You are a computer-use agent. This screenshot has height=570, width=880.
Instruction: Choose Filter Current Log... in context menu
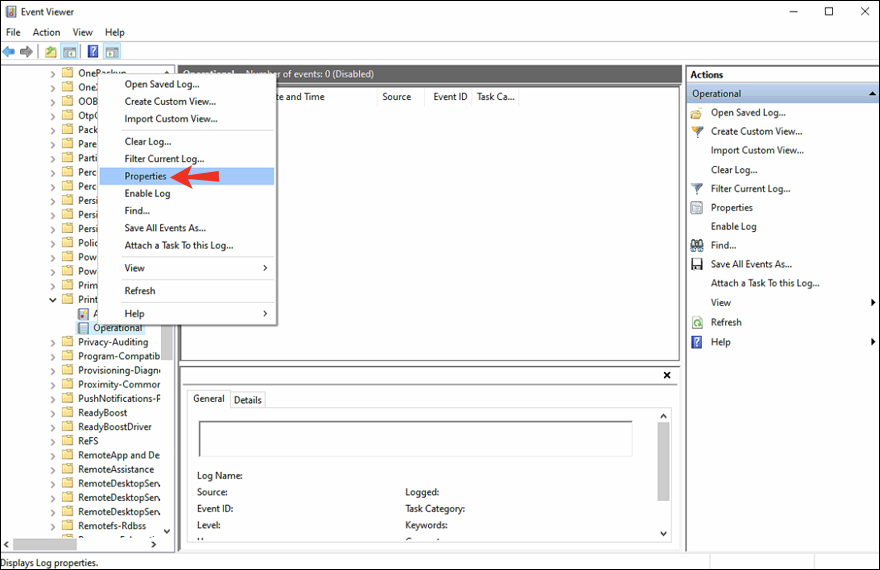pyautogui.click(x=187, y=159)
